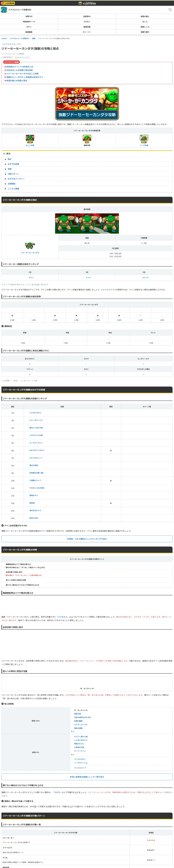174x868 pixels.
Task: Open 天気のほこらの攻略と弱点倍率 pickup link
Action: [x=19, y=70]
